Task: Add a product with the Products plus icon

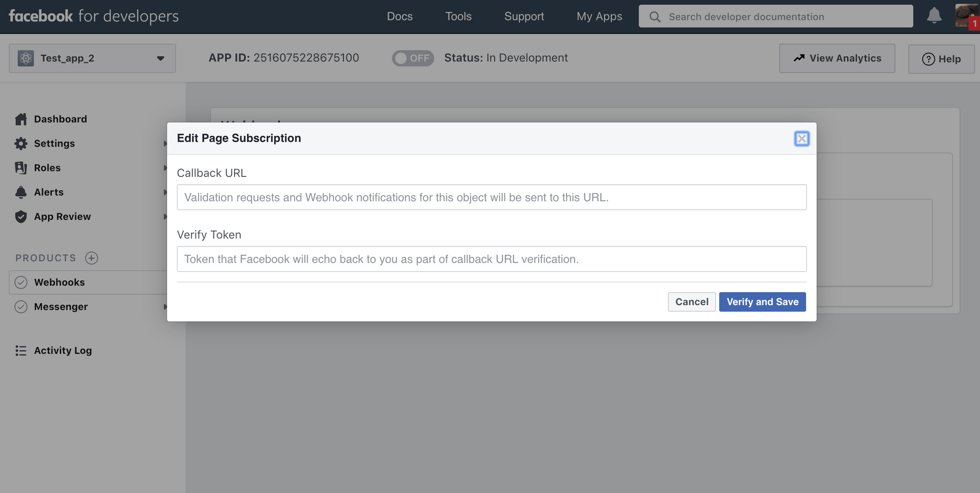Action: coord(92,258)
